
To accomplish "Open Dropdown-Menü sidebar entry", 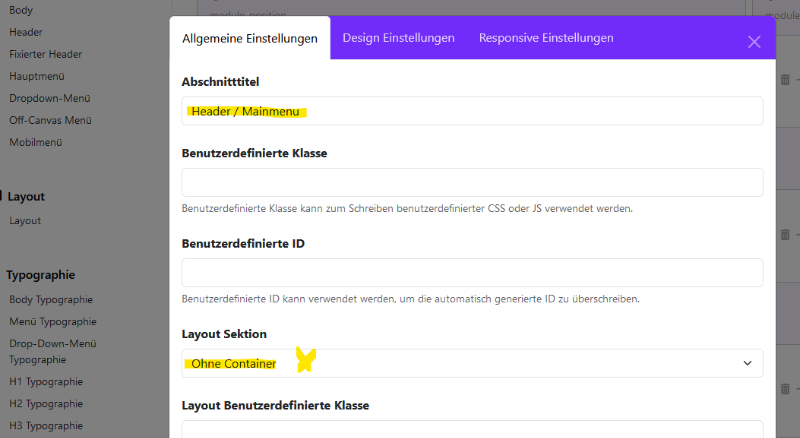I will [x=49, y=99].
